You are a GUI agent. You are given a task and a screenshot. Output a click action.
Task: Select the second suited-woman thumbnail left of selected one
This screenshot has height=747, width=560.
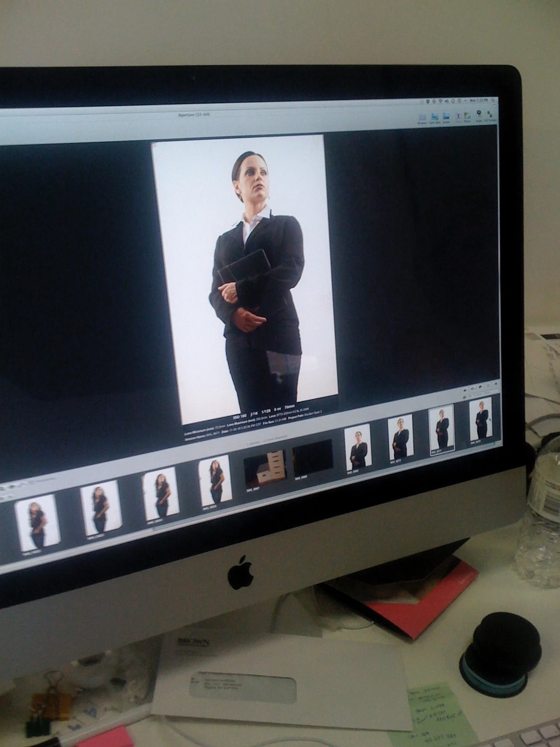pyautogui.click(x=400, y=439)
